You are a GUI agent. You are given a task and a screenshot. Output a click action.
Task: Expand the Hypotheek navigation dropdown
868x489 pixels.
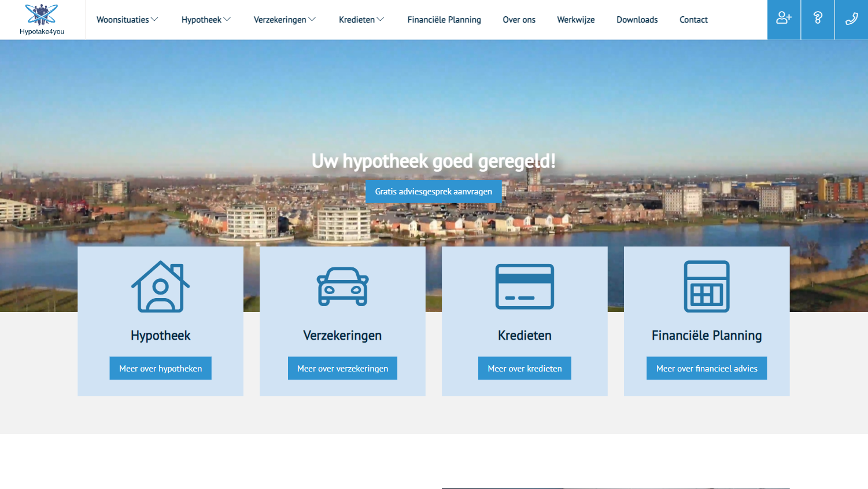206,20
